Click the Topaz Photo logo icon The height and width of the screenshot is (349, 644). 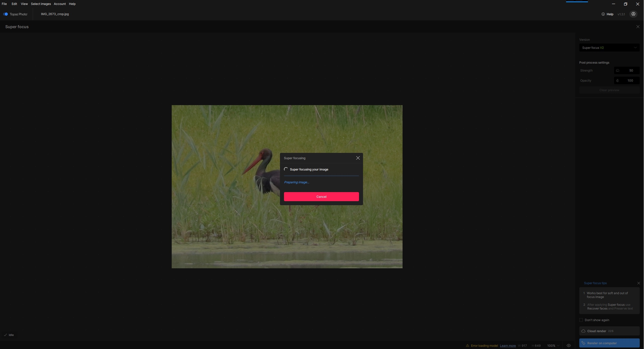pyautogui.click(x=6, y=14)
